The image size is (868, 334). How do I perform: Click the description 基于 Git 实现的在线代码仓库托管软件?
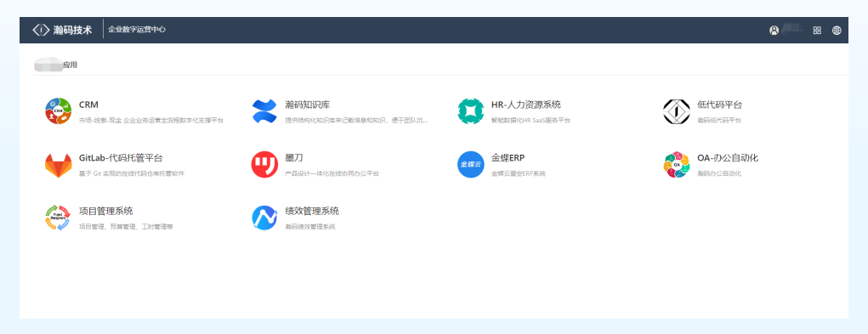(x=132, y=173)
